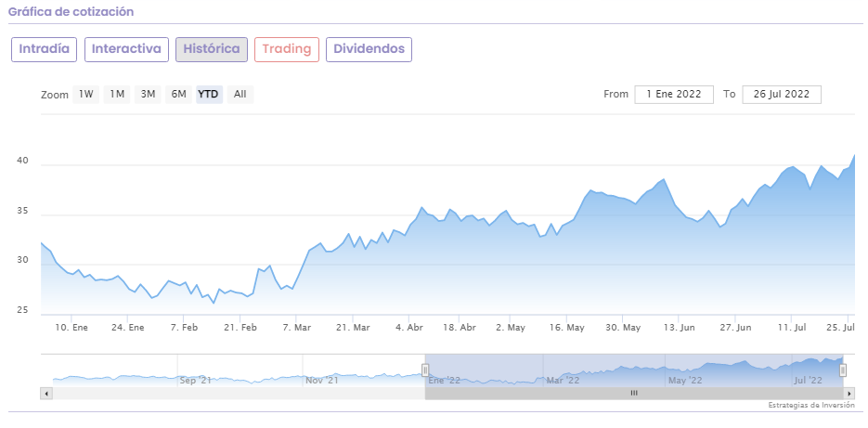Image resolution: width=868 pixels, height=428 pixels.
Task: Select the YTD zoom option
Action: tap(209, 94)
